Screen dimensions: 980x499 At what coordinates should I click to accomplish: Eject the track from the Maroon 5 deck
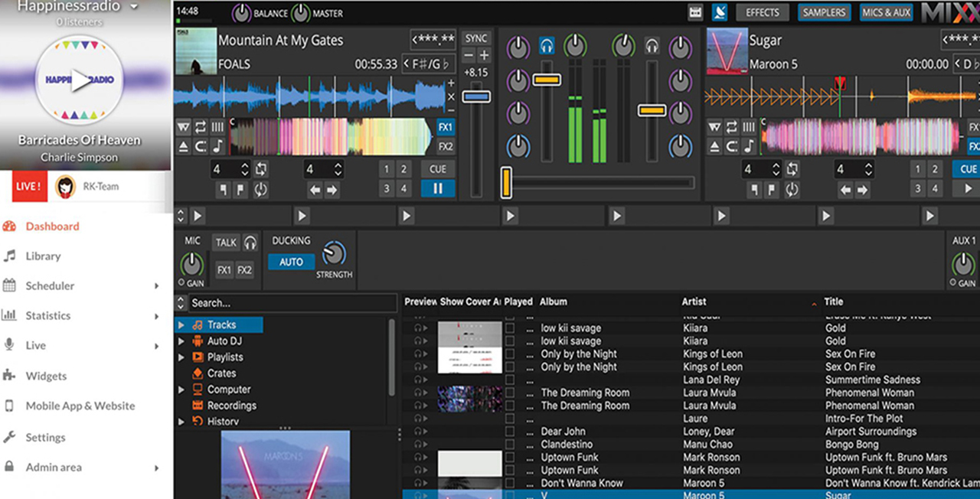click(x=715, y=145)
